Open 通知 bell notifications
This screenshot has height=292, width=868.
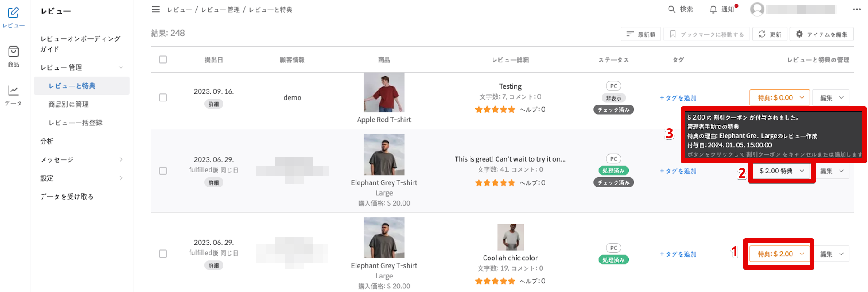pos(713,10)
